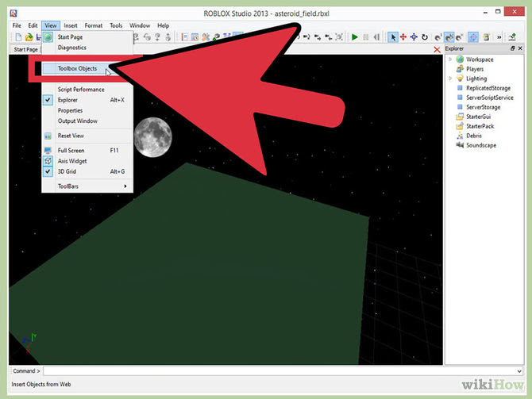Expand the Workspace tree node
Image resolution: width=532 pixels, height=399 pixels.
[x=450, y=59]
